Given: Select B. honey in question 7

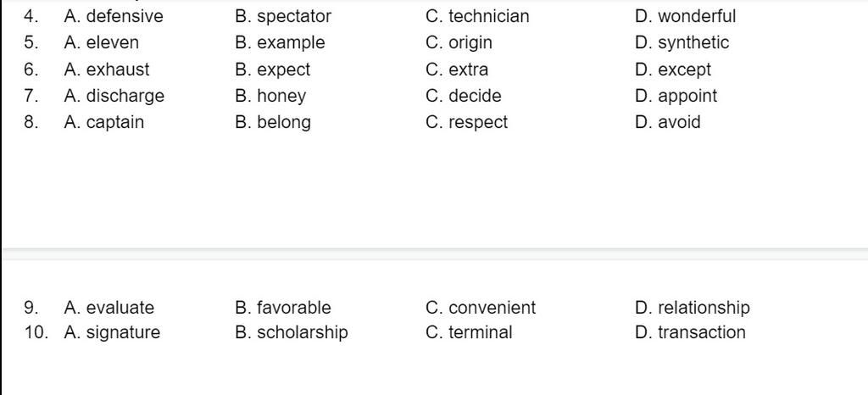Looking at the screenshot, I should (270, 97).
